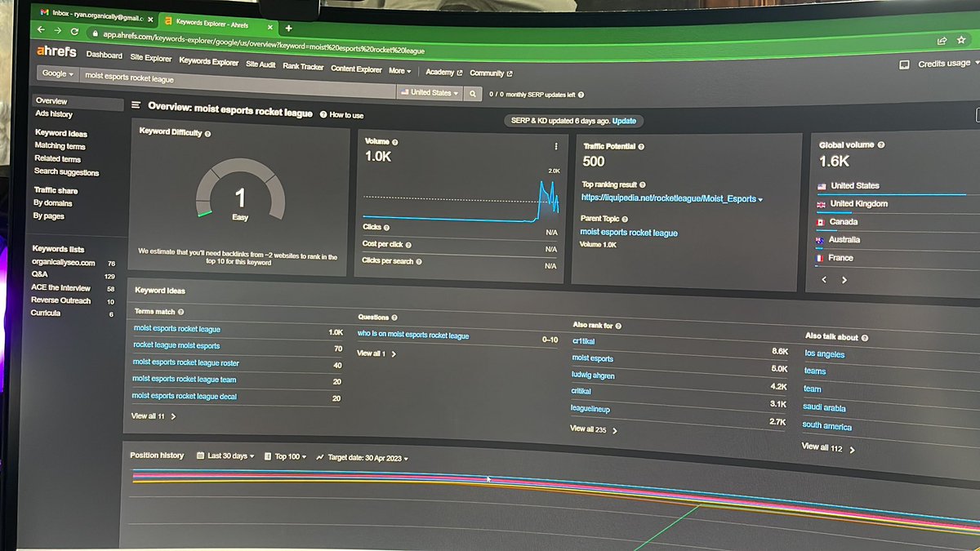Open Matching terms in the sidebar
The image size is (980, 551).
60,146
